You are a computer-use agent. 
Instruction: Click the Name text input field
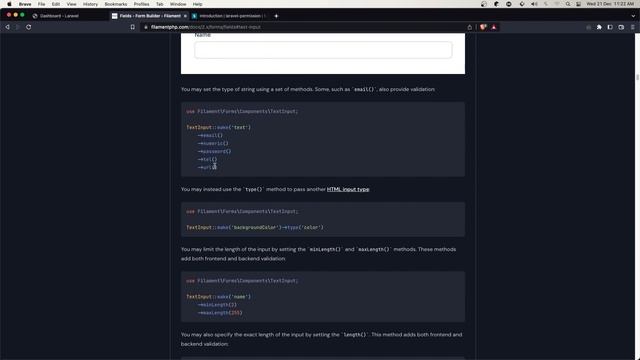click(323, 50)
